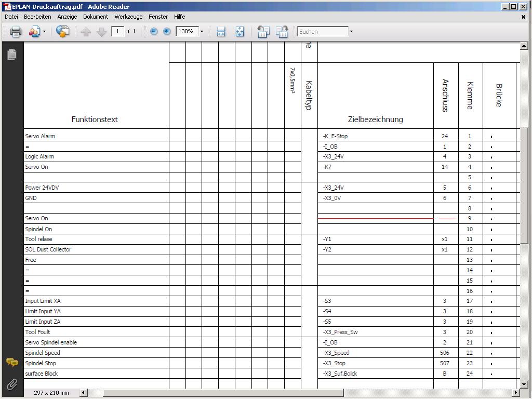This screenshot has height=399, width=532.
Task: Open the Pages panel icon in sidebar
Action: 12,54
